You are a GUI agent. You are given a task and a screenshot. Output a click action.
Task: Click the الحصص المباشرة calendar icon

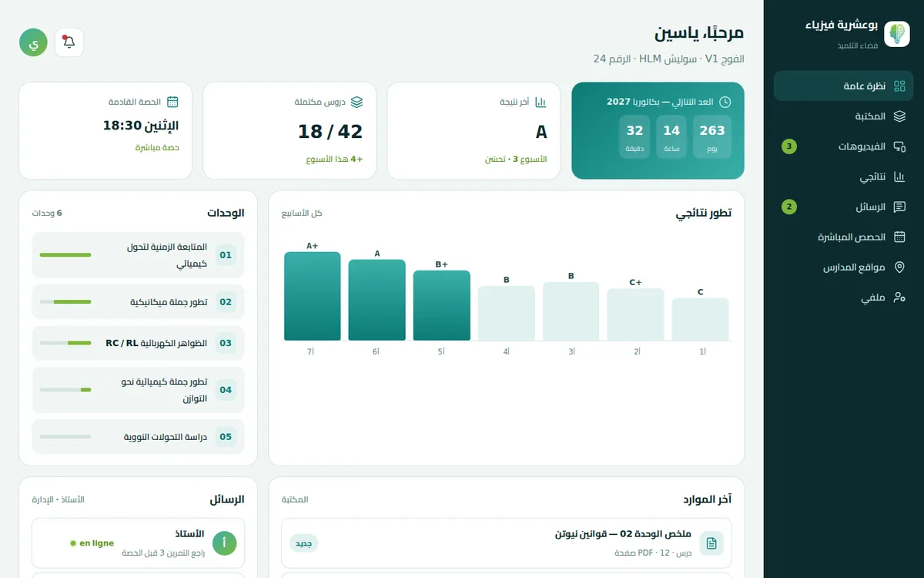pos(899,237)
